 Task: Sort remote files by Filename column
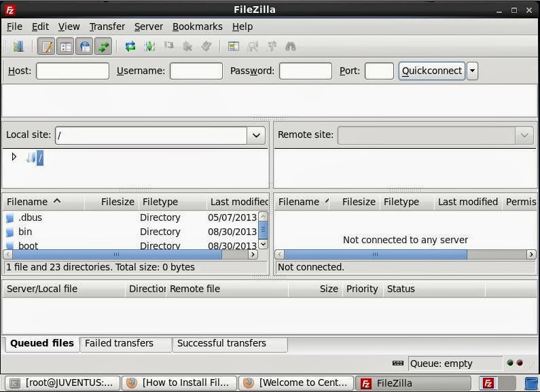point(302,202)
